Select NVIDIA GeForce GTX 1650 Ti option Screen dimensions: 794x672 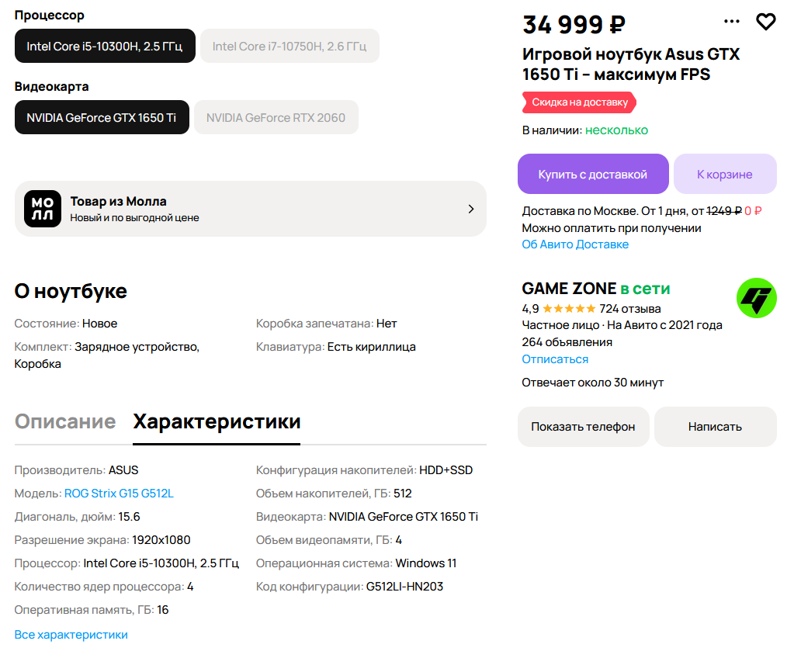[x=102, y=118]
